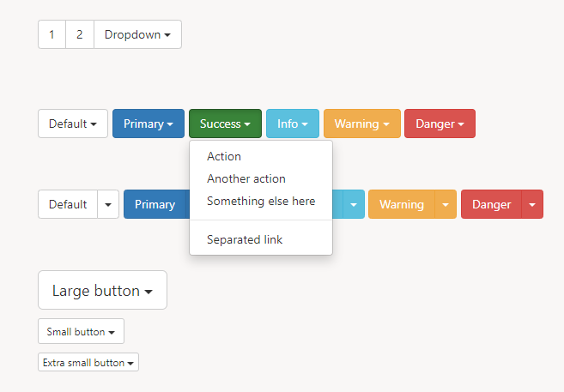Screen dimensions: 564x392
Task: Click the split Default button label
Action: (68, 204)
